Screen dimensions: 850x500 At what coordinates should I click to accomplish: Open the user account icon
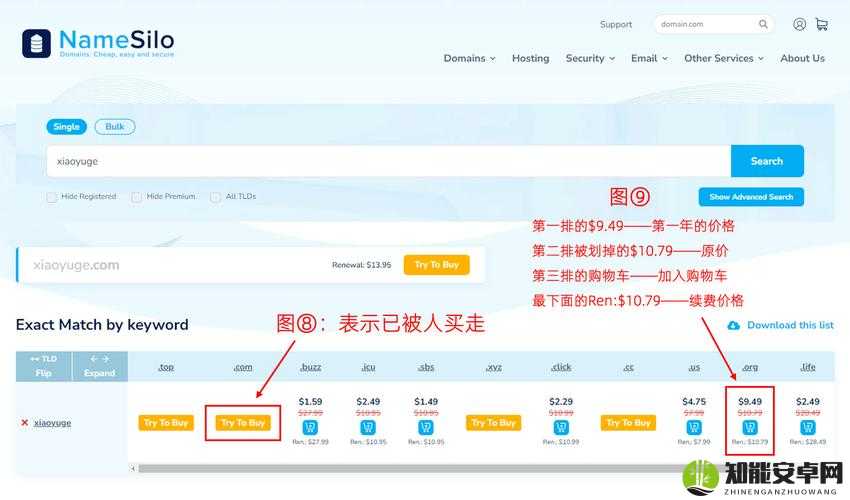click(799, 24)
